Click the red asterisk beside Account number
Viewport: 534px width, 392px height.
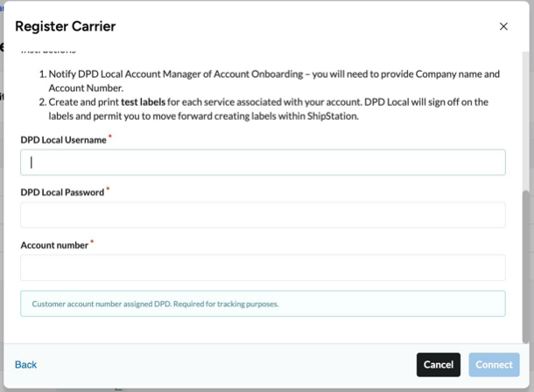click(x=92, y=242)
